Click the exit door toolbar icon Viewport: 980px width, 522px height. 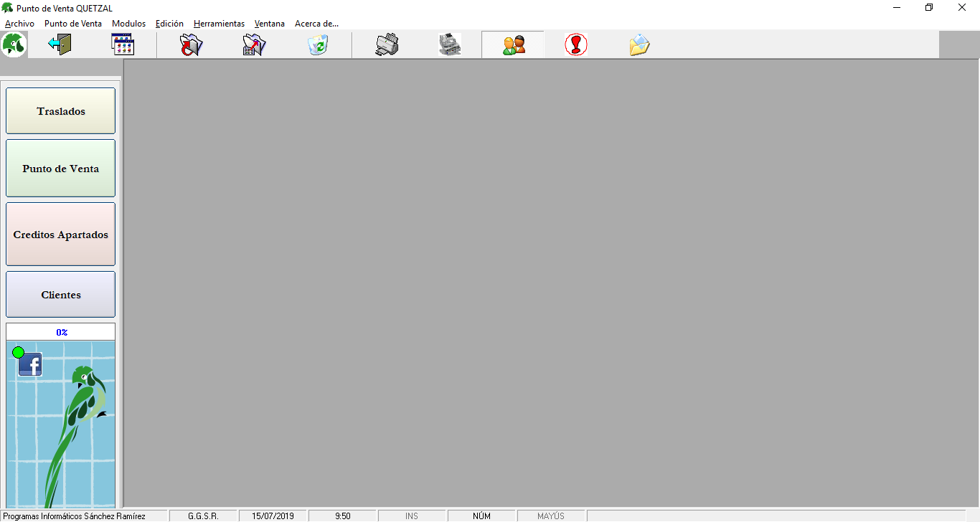[x=60, y=44]
